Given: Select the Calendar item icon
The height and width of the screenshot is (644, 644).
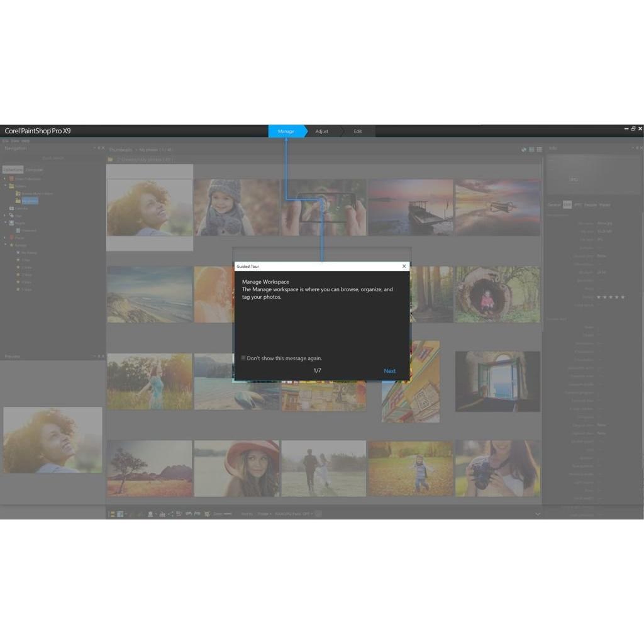Looking at the screenshot, I should coord(11,208).
